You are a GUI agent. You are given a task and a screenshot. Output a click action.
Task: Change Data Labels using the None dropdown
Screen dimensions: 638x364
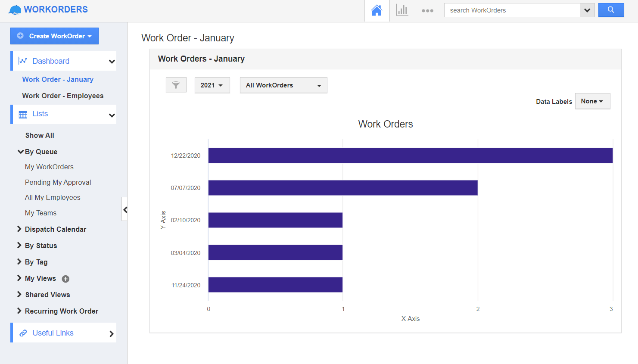tap(592, 101)
